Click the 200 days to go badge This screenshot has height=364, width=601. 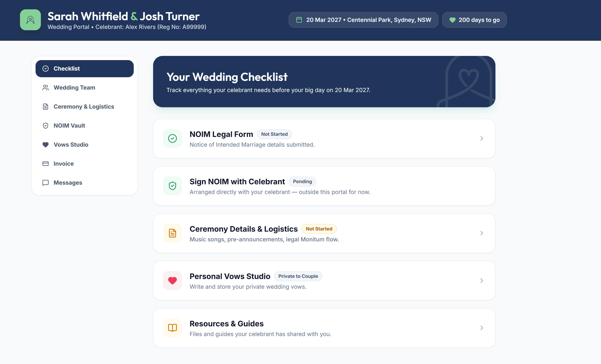(474, 20)
